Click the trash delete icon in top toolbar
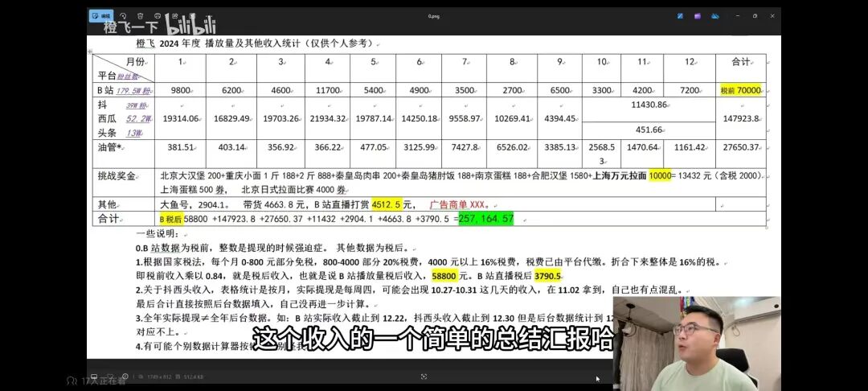 tap(141, 16)
